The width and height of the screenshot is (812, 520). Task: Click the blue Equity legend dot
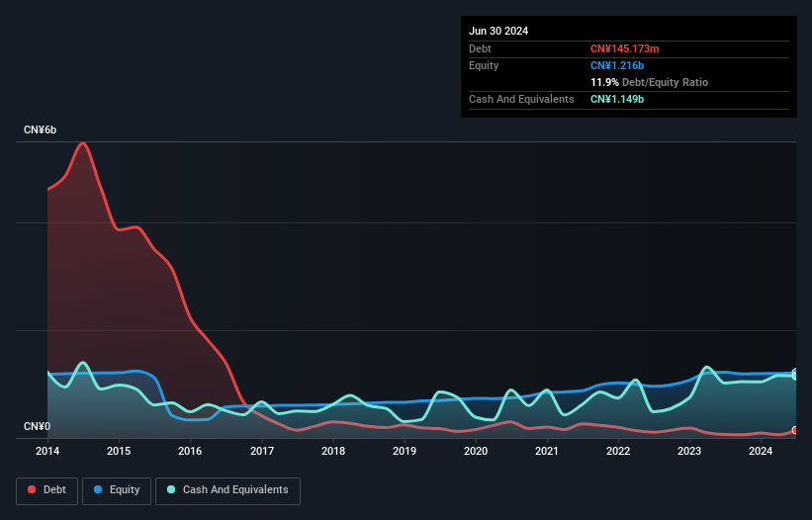click(x=98, y=489)
